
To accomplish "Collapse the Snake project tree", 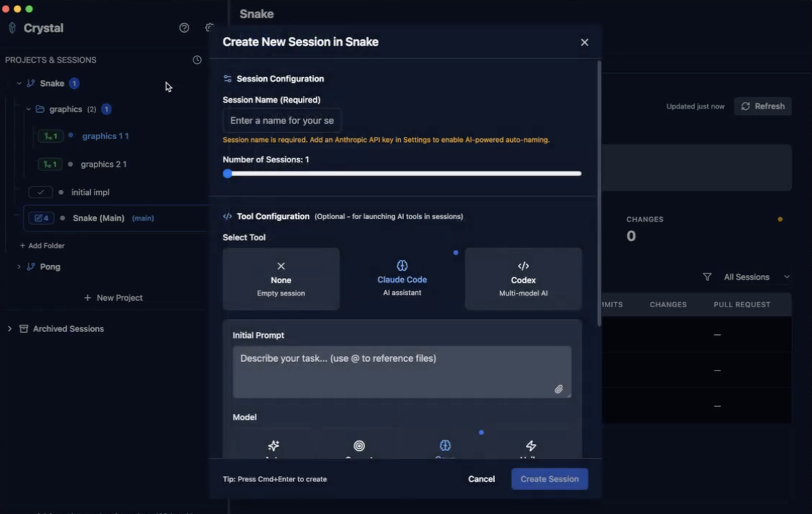I will coord(19,83).
